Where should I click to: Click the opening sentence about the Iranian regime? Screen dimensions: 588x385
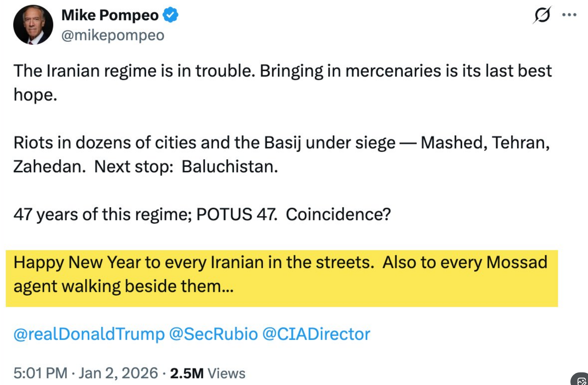coord(134,71)
